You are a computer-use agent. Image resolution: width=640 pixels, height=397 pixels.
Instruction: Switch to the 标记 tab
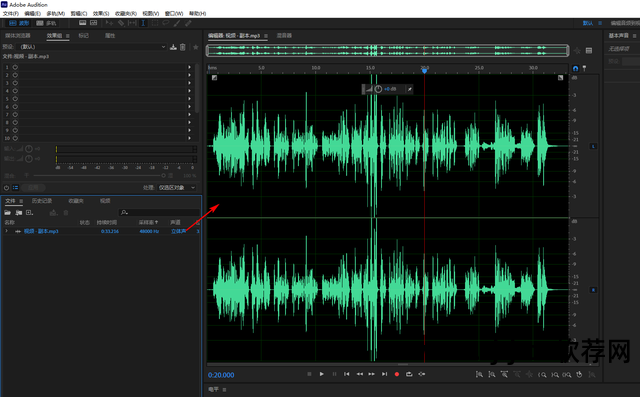(x=84, y=36)
